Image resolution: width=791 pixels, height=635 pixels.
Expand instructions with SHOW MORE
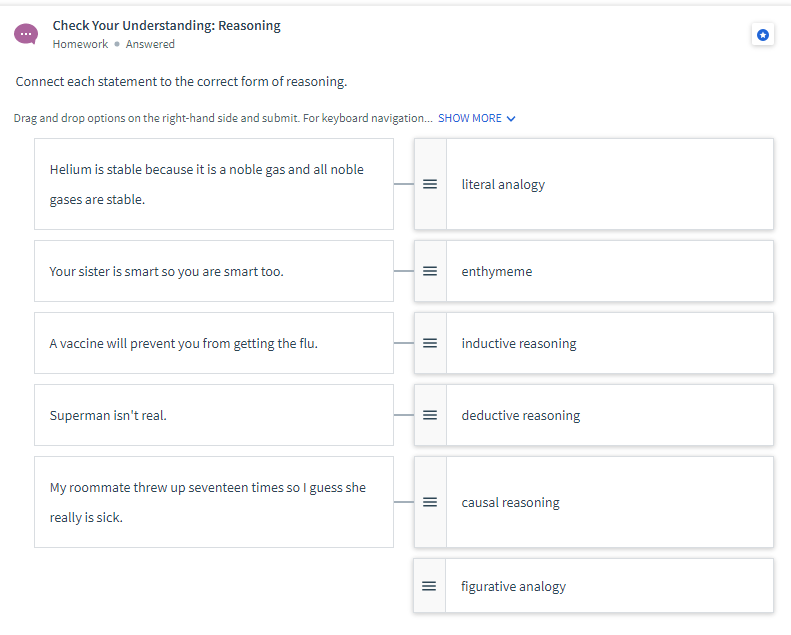[x=470, y=118]
